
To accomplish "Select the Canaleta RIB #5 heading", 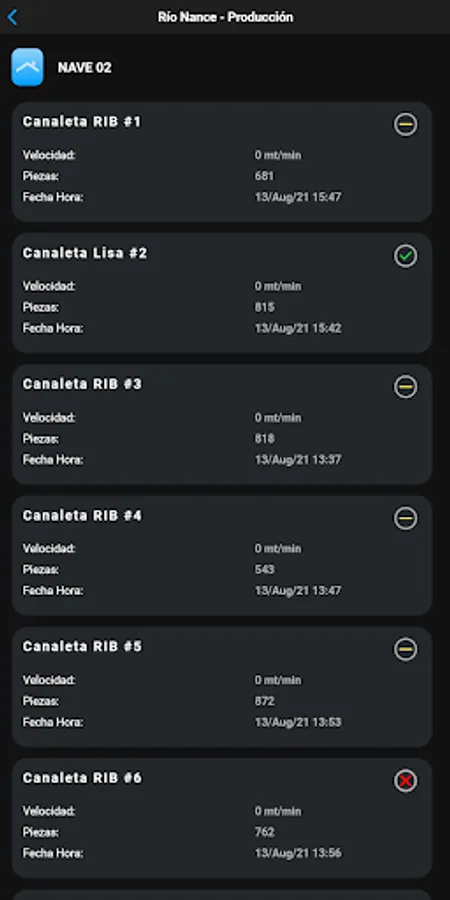I will [82, 646].
